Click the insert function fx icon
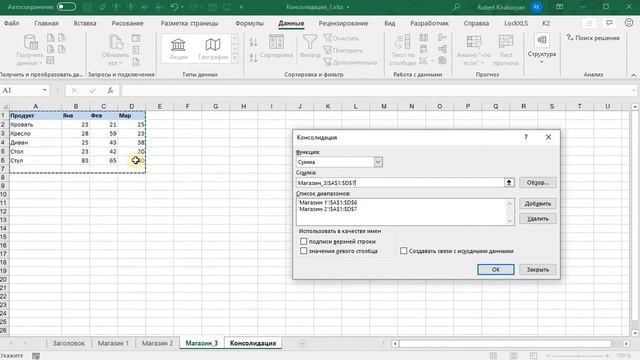 point(110,90)
